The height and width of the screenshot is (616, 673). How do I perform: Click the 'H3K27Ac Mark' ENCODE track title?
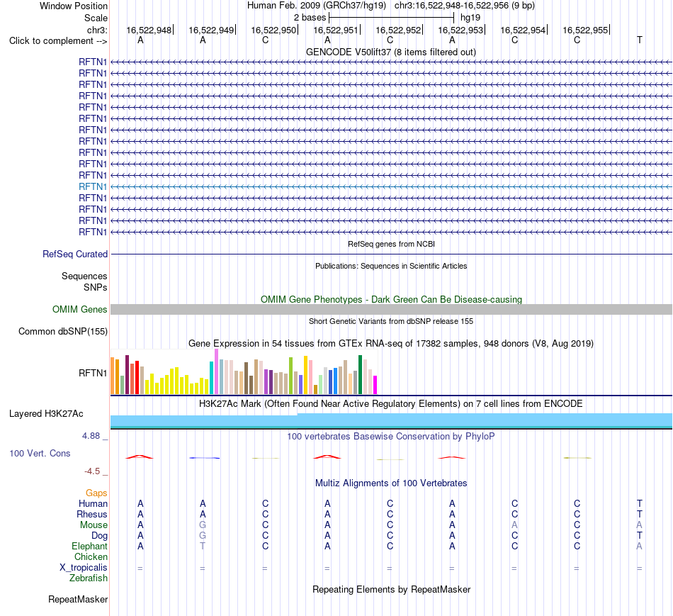click(391, 404)
